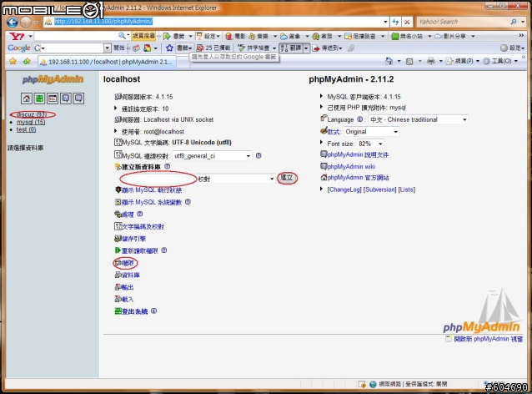Open the discuz (93) database link

(32, 114)
